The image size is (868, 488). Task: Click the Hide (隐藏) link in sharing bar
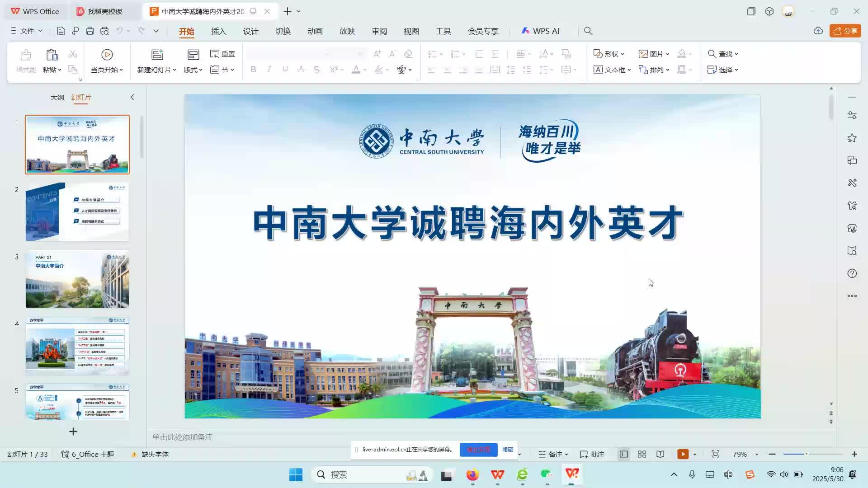coord(508,450)
